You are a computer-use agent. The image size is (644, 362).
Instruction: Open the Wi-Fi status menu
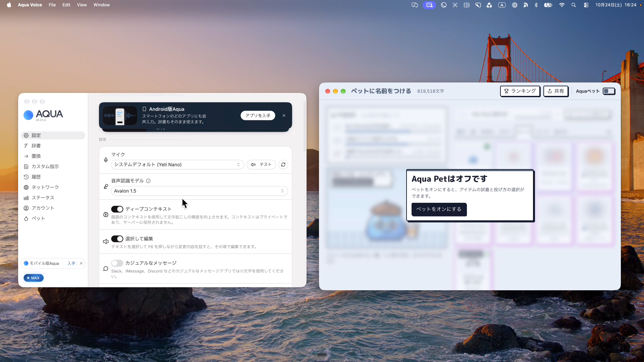(x=562, y=5)
